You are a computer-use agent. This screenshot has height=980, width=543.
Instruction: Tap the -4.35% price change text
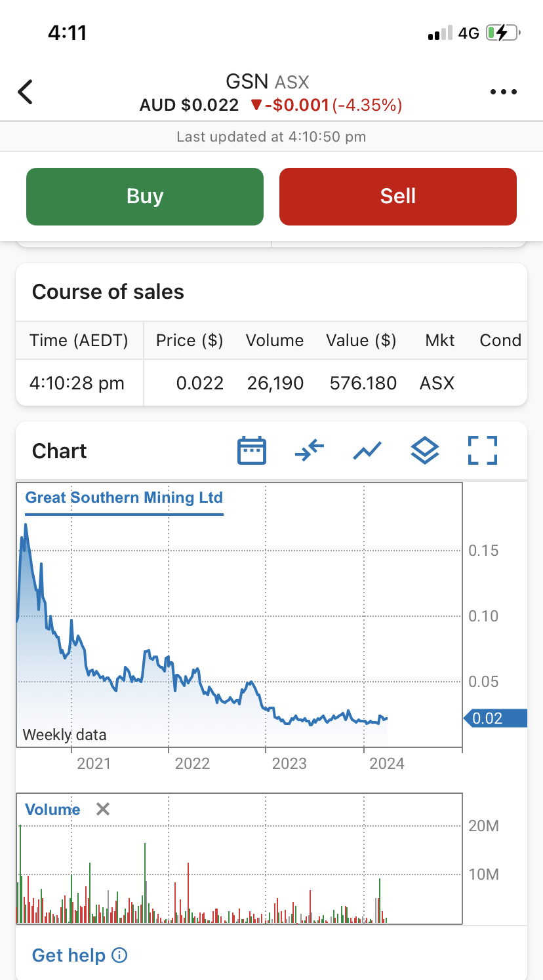(x=367, y=105)
